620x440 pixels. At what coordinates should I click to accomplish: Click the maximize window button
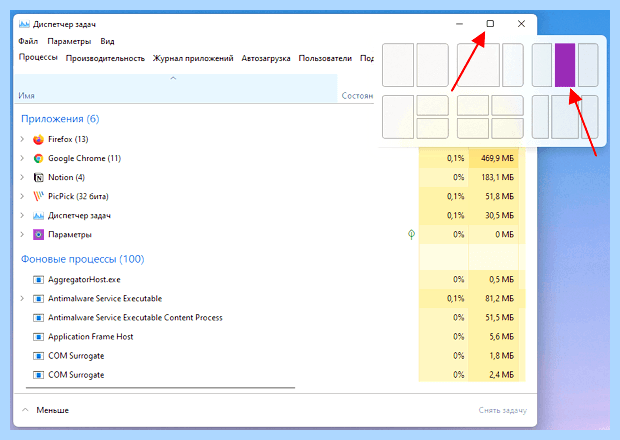click(x=490, y=24)
